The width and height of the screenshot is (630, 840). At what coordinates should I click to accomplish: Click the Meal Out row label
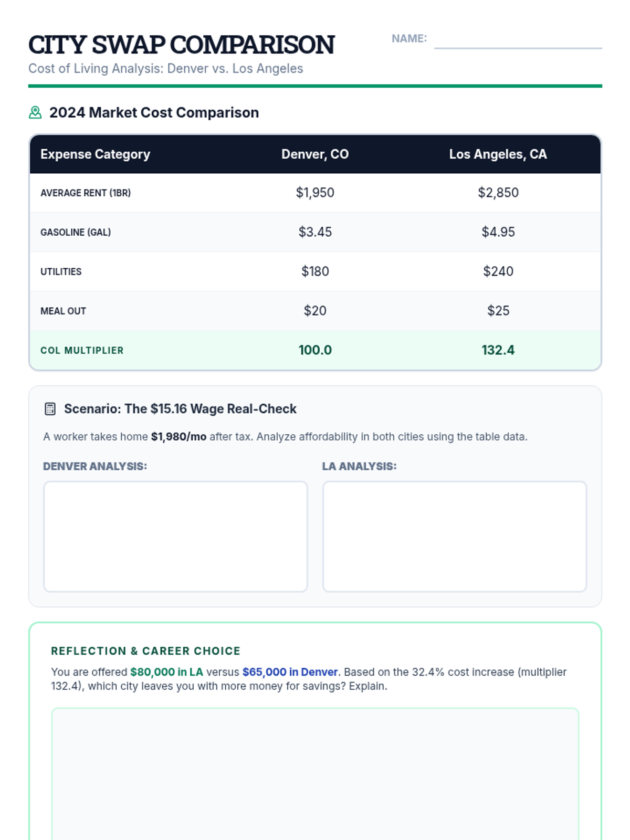pyautogui.click(x=63, y=311)
